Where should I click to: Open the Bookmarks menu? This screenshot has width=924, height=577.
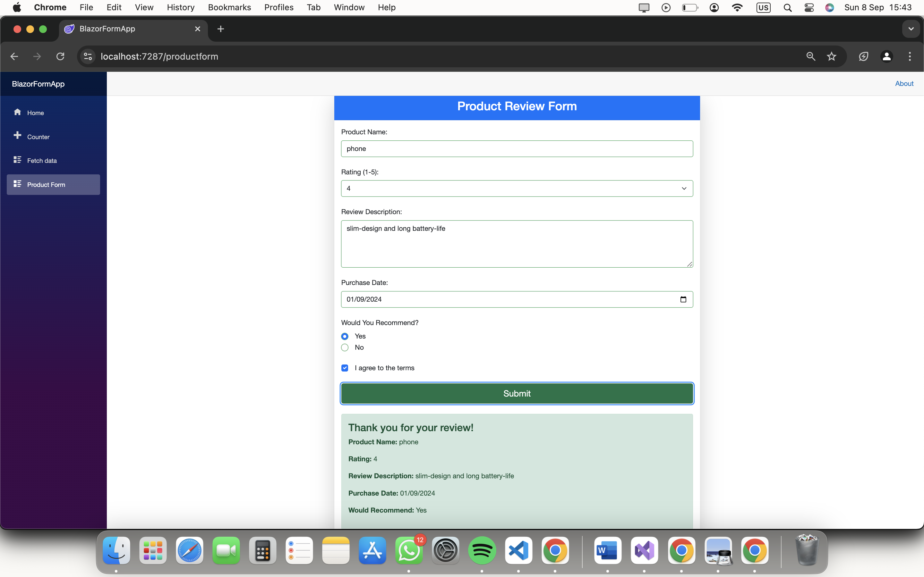229,7
